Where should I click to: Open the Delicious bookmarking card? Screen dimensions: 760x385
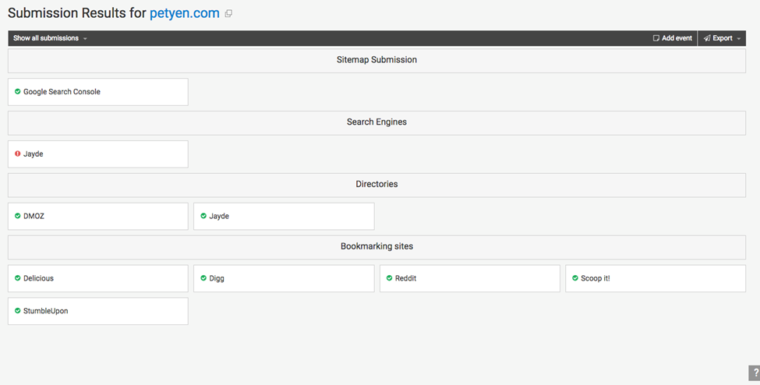(98, 278)
